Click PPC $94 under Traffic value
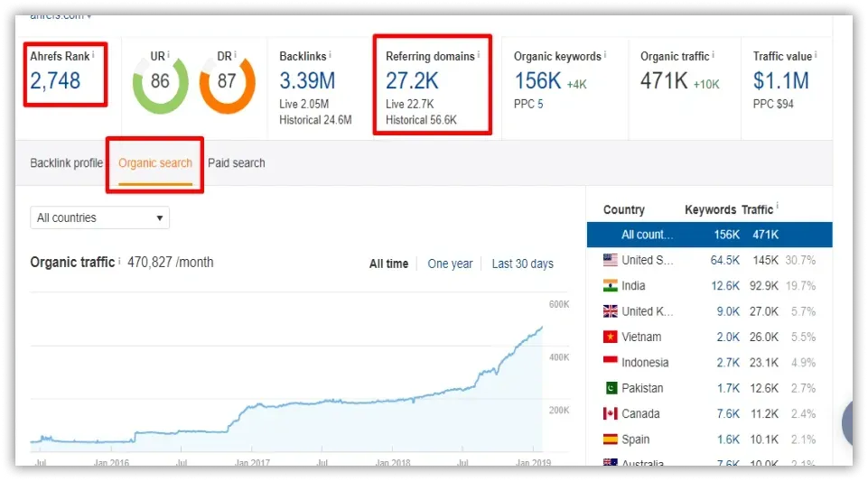 pyautogui.click(x=773, y=104)
